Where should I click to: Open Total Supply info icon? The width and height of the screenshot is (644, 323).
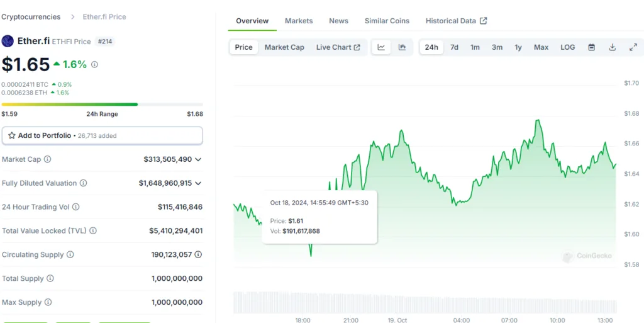click(50, 278)
